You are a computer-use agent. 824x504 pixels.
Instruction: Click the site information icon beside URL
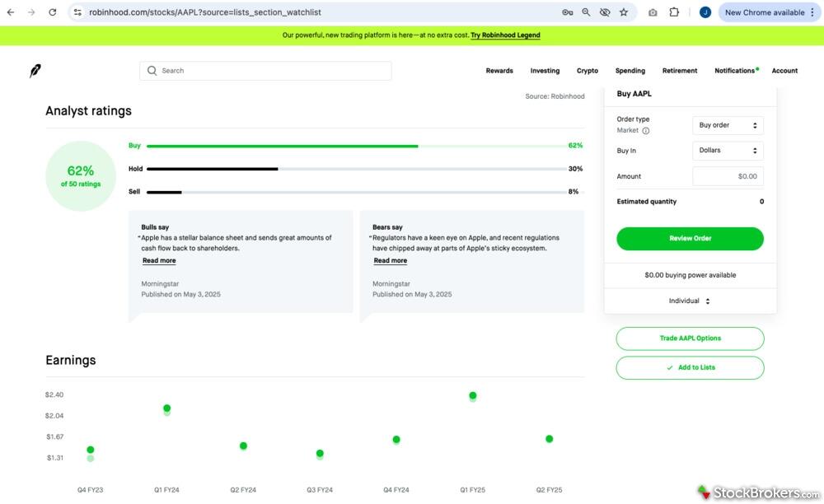tap(77, 12)
